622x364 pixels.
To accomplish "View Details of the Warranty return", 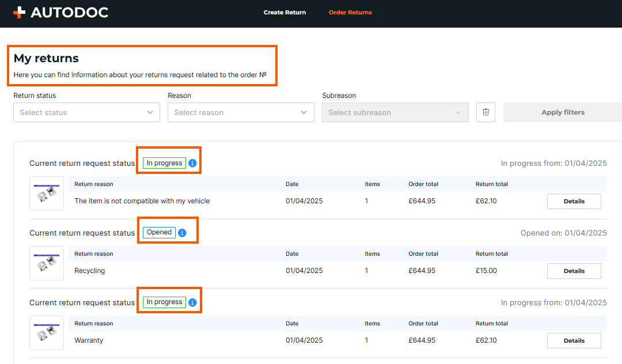I will (x=574, y=341).
